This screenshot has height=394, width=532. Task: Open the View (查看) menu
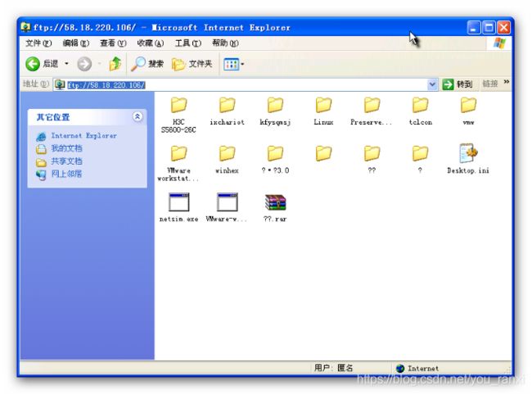(113, 43)
